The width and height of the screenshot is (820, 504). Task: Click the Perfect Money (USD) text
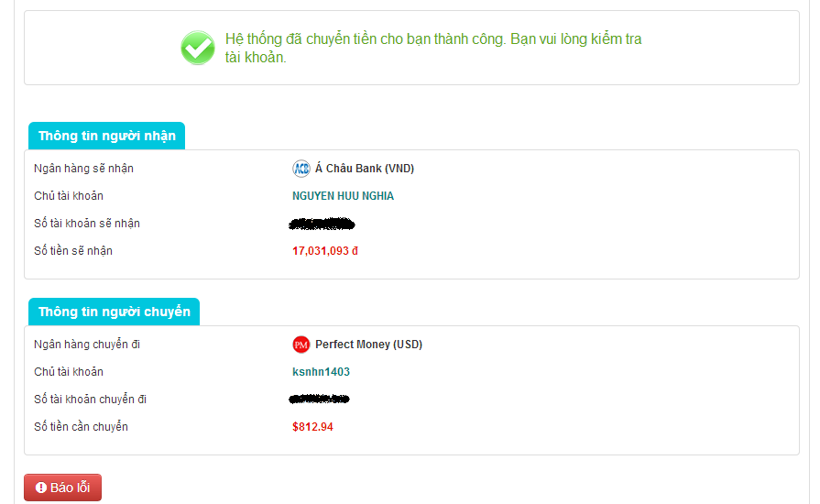pos(368,345)
